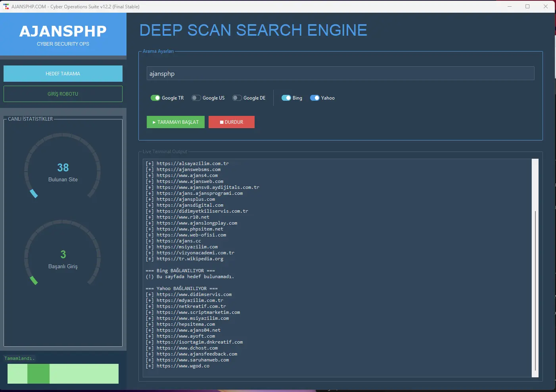The image size is (556, 392).
Task: Click the green progress bar below Tamamlandı
Action: (x=63, y=373)
